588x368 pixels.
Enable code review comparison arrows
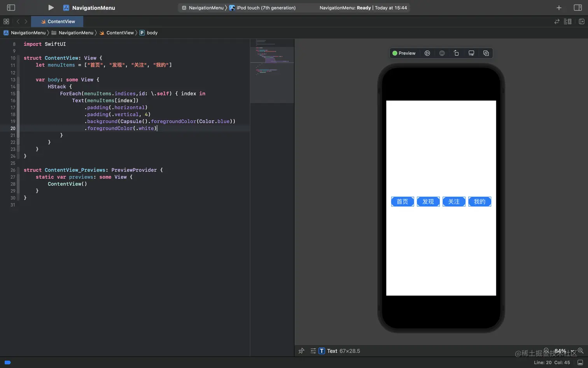[557, 21]
